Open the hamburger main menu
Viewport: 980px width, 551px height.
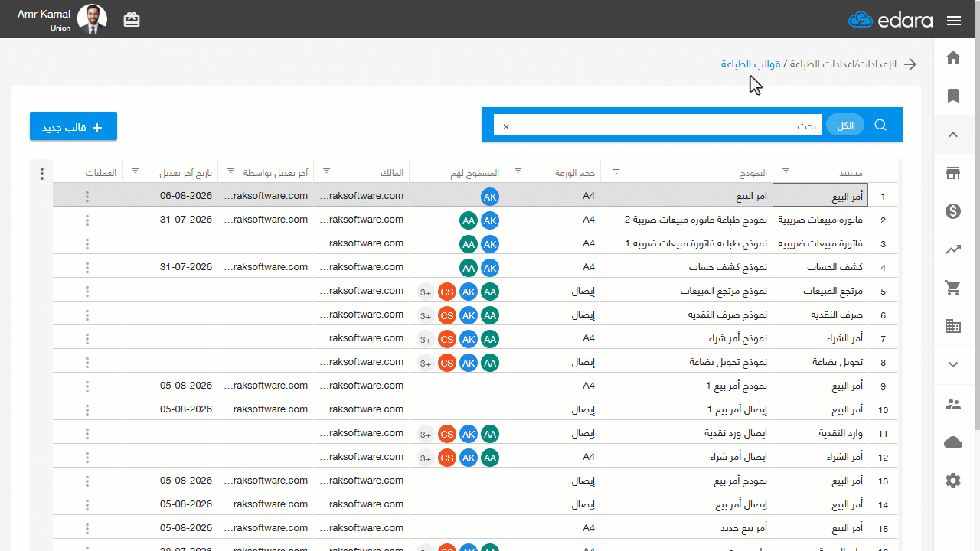point(953,21)
